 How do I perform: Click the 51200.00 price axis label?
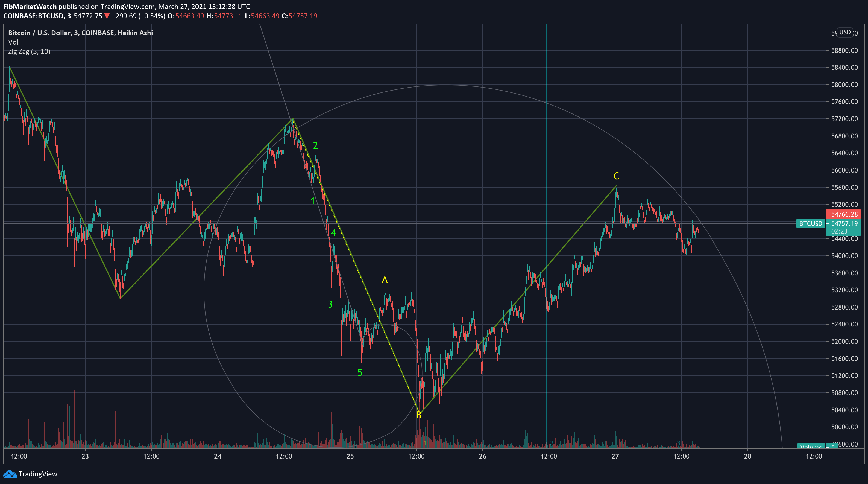click(844, 376)
